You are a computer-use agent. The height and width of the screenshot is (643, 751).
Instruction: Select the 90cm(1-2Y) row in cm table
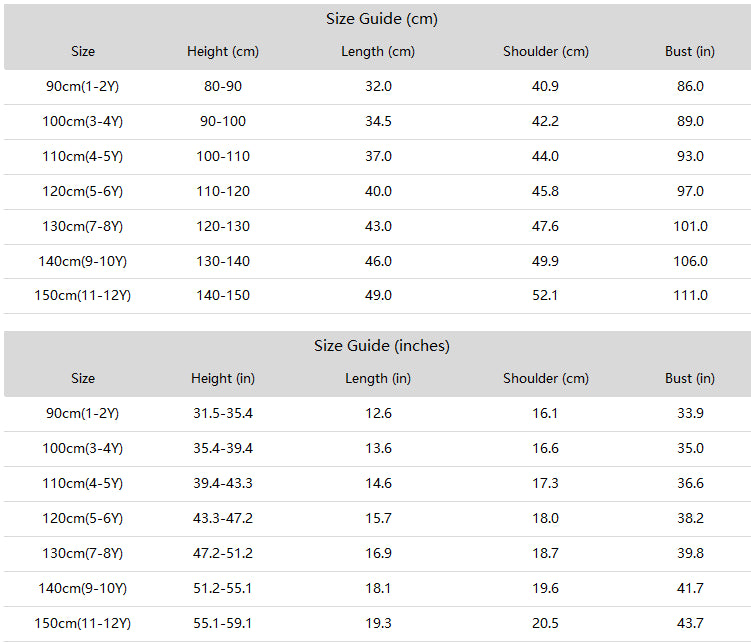coord(377,87)
